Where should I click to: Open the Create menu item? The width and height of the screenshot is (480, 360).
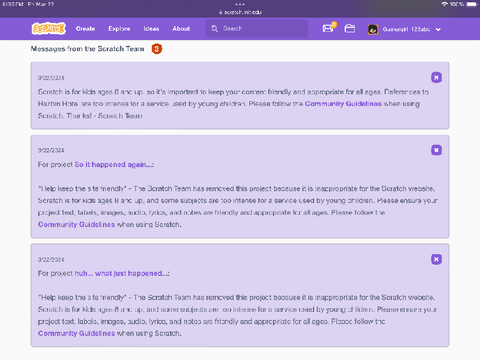tap(85, 29)
